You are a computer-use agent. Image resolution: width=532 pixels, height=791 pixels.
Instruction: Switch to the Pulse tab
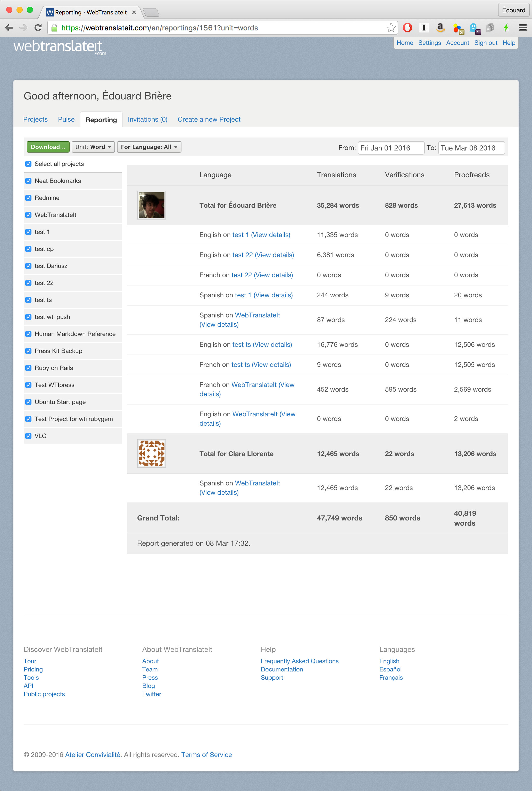pyautogui.click(x=66, y=119)
